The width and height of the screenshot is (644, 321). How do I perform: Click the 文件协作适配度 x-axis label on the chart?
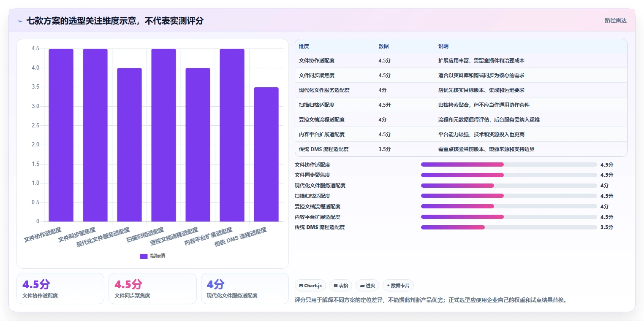[43, 235]
